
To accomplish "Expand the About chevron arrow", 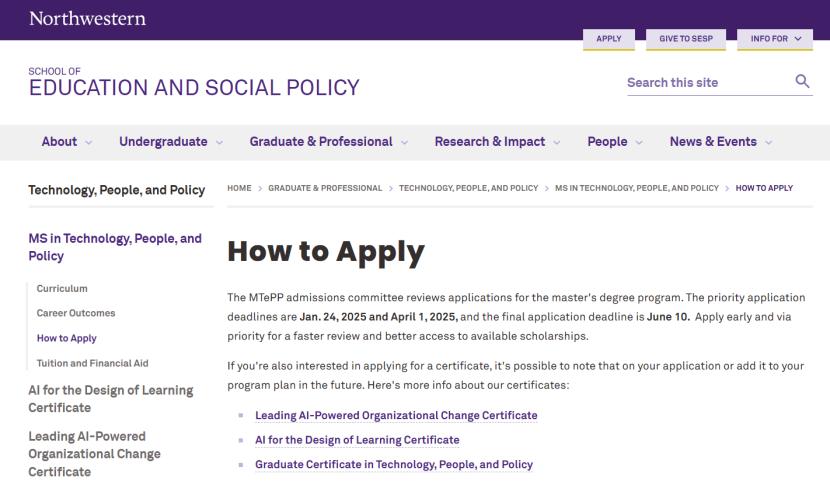I will [x=88, y=142].
